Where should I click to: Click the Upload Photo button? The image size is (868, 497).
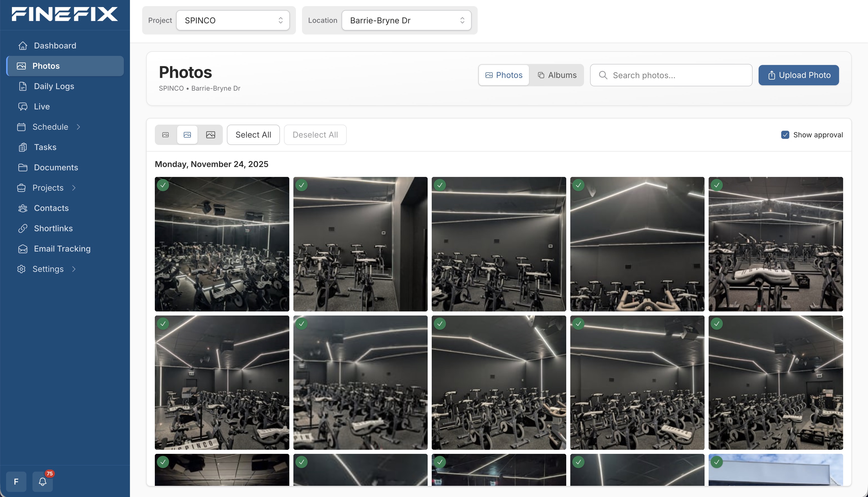(798, 75)
